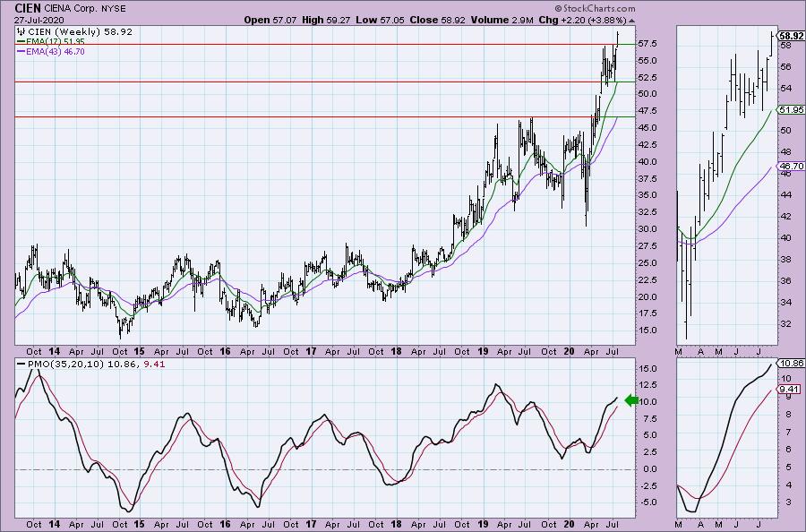Click the Low 57.05 value

pyautogui.click(x=380, y=20)
